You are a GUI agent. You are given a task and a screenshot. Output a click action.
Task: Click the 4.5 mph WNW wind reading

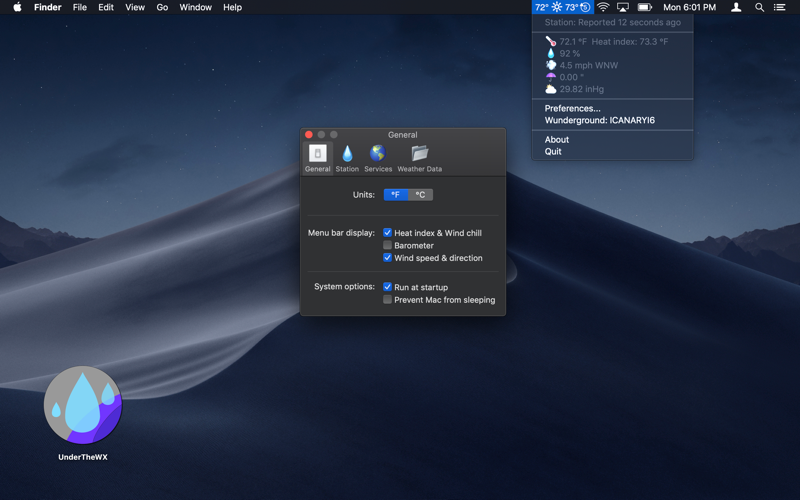(x=588, y=65)
